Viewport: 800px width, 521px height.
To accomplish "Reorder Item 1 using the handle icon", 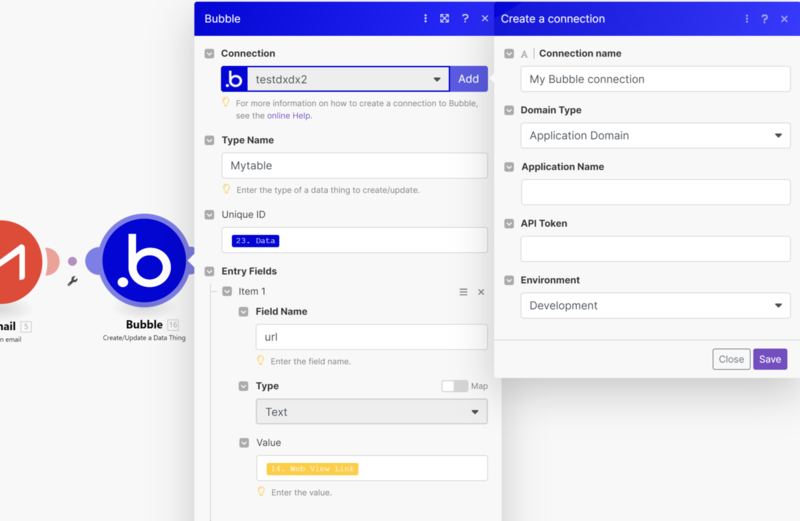I will tap(463, 292).
